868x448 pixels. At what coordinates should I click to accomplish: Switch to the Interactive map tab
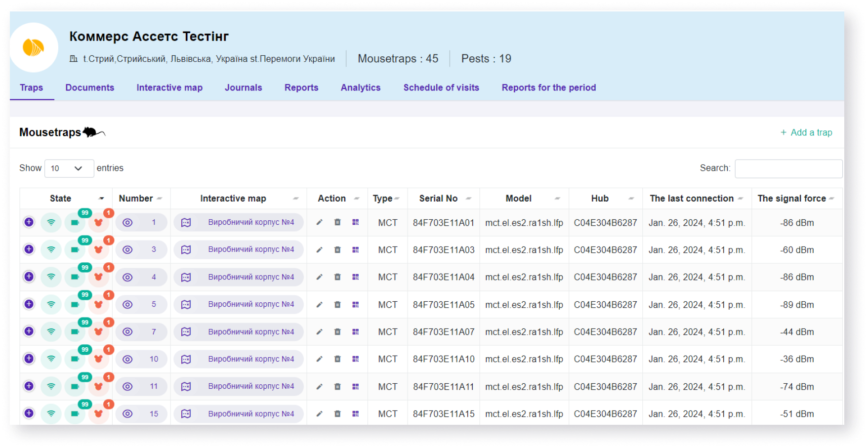(169, 87)
